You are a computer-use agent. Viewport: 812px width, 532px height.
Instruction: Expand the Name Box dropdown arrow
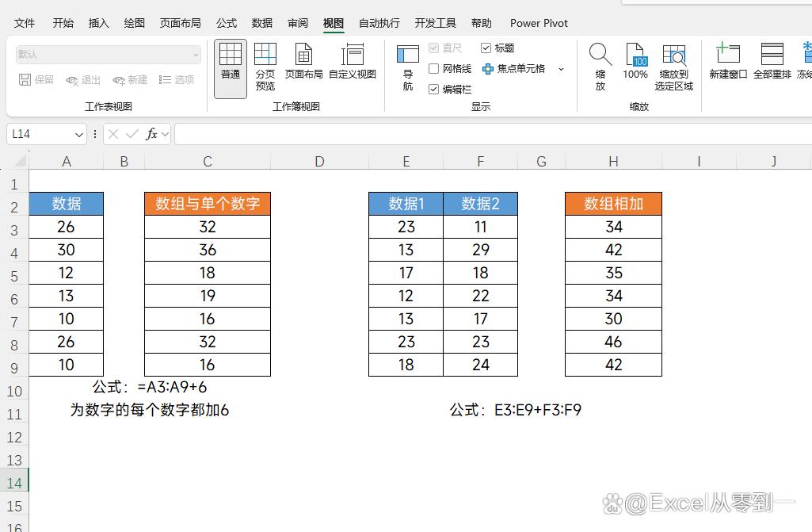(78, 135)
